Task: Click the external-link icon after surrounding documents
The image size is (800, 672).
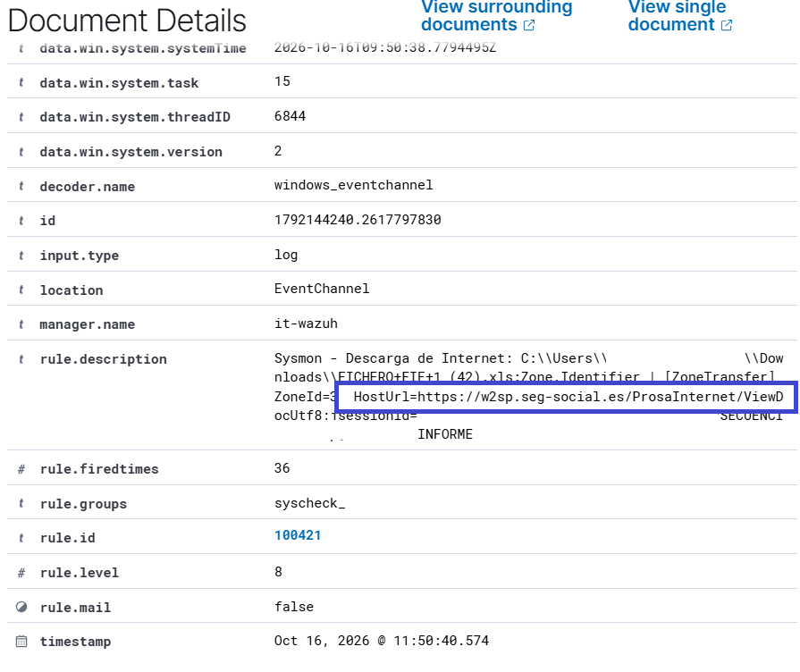Action: pyautogui.click(x=529, y=25)
